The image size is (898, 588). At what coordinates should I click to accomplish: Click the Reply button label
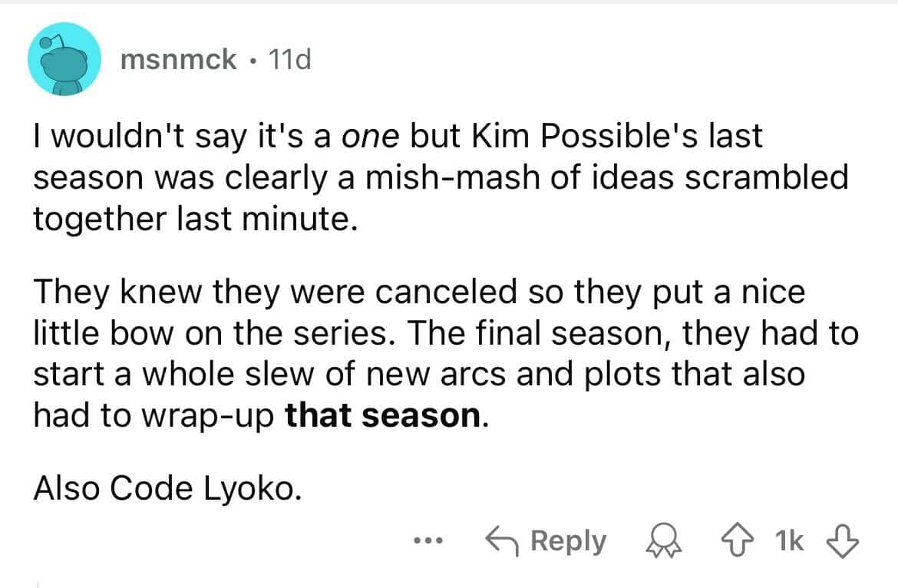tap(568, 542)
